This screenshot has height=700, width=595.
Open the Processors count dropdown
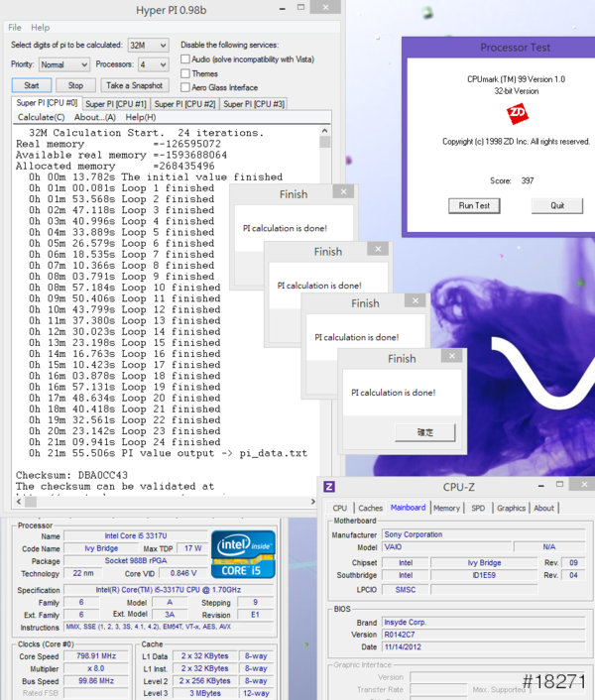click(x=153, y=64)
